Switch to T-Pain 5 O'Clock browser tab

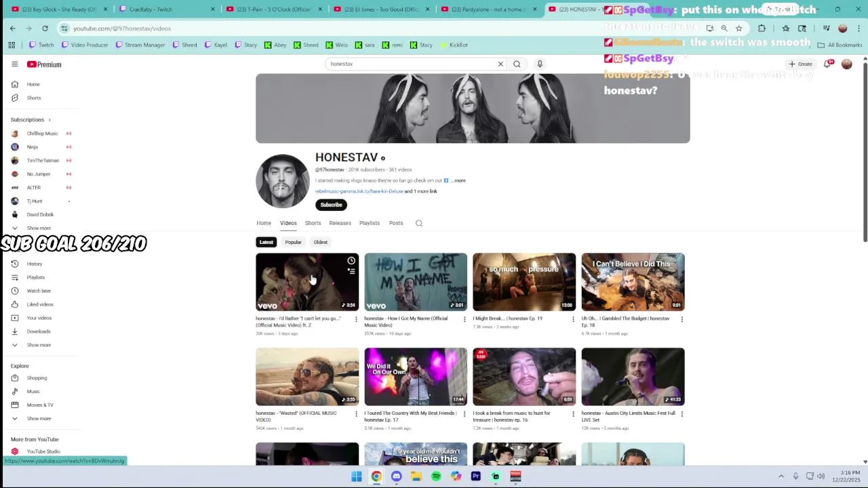(273, 9)
